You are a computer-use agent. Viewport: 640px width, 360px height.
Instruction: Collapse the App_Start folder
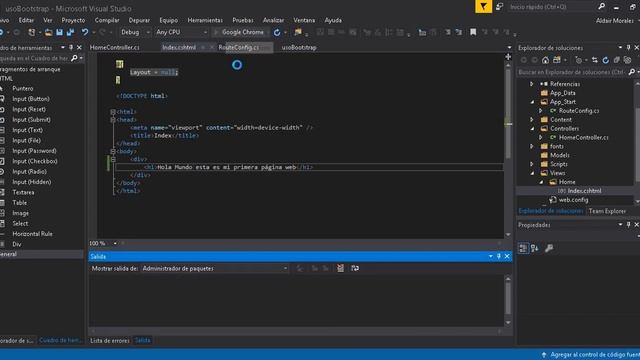(532, 102)
